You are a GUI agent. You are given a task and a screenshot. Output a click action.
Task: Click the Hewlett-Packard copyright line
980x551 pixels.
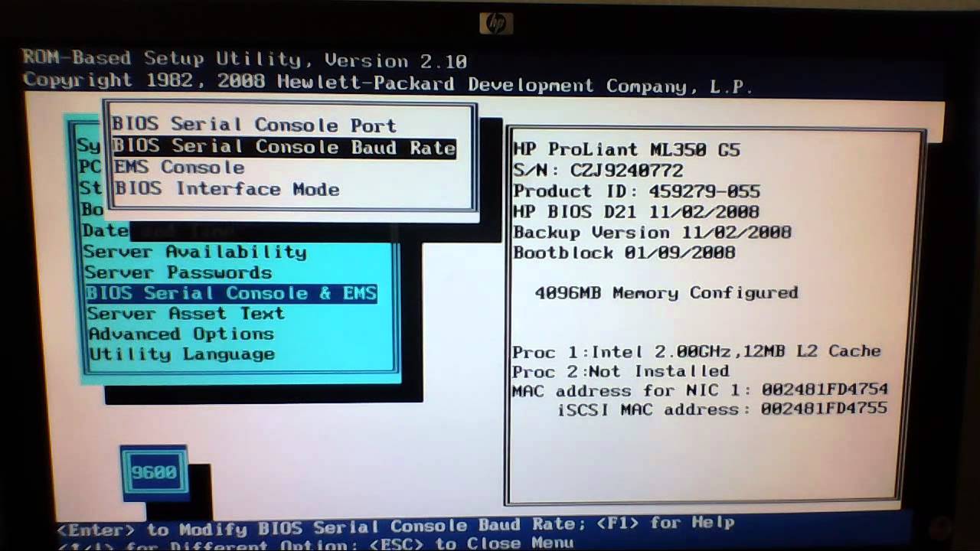(x=388, y=82)
